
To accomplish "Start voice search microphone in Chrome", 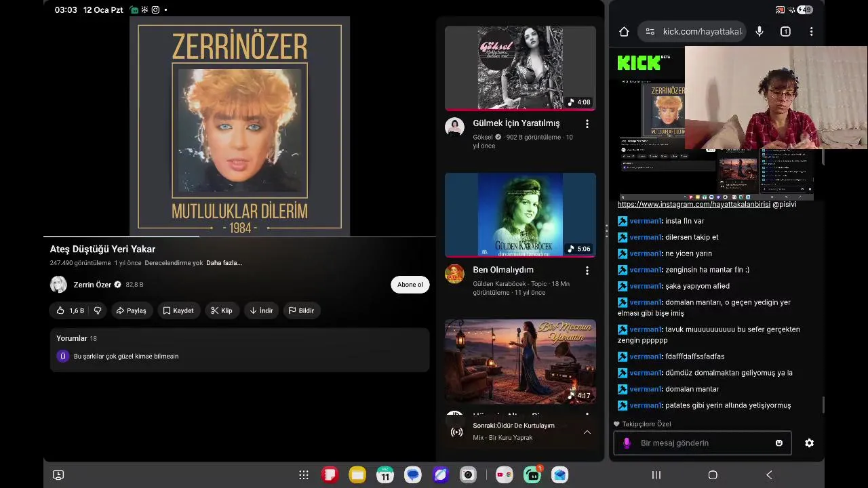I will 759,31.
